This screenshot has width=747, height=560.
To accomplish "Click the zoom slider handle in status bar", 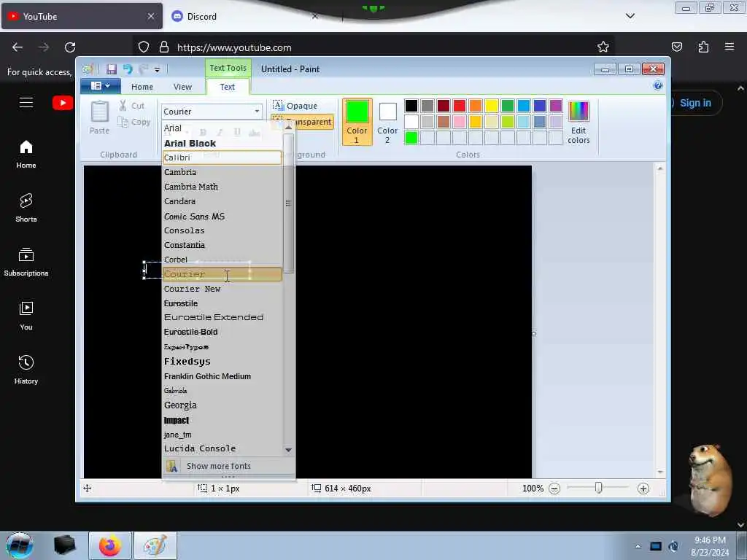I will [598, 488].
